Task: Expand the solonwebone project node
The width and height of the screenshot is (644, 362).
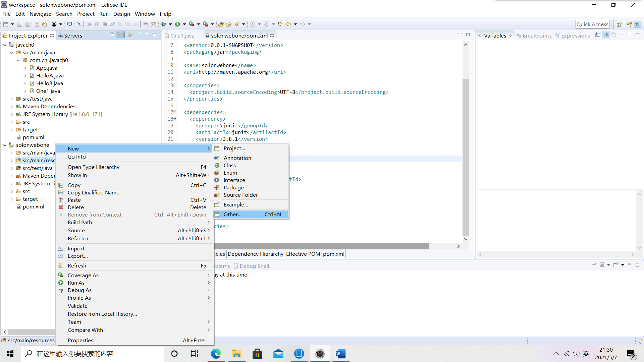Action: [x=4, y=144]
